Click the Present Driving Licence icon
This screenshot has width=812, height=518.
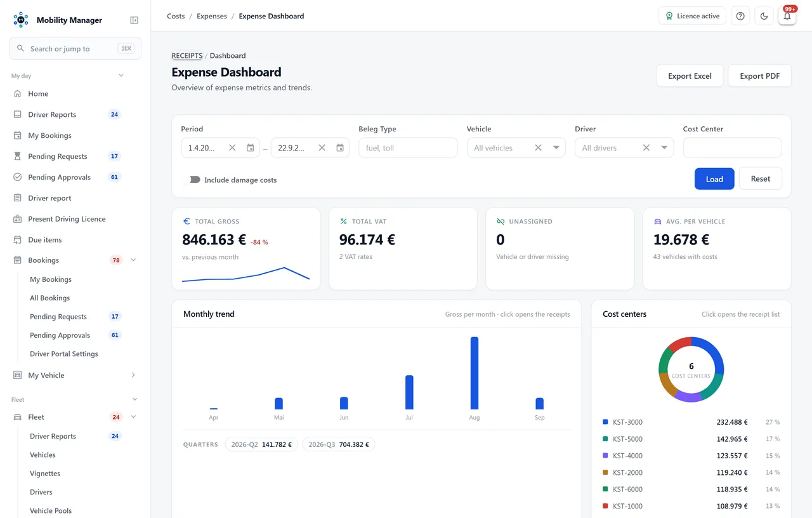(17, 219)
